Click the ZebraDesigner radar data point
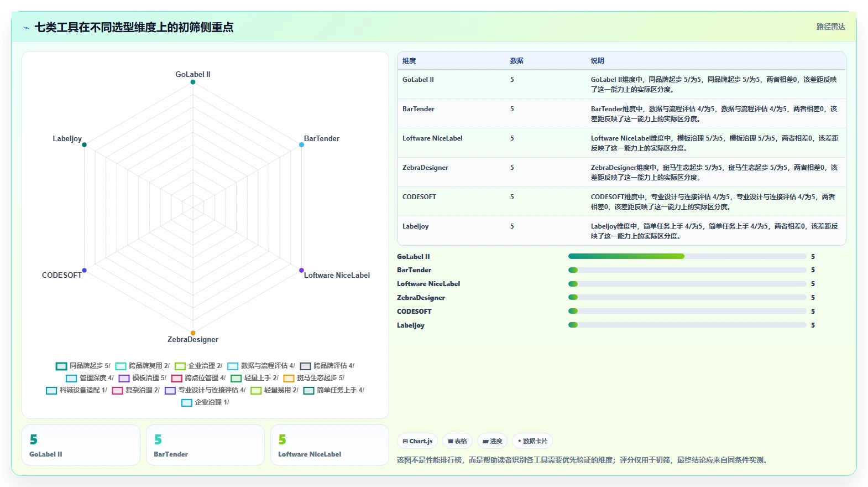This screenshot has width=868, height=487. (x=193, y=333)
